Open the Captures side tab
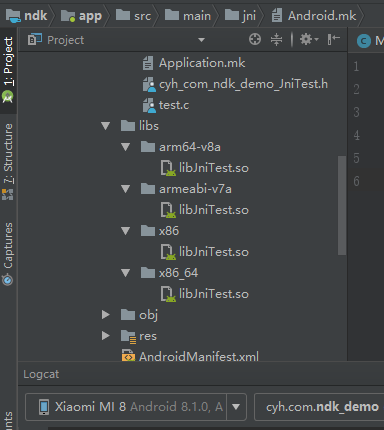This screenshot has width=384, height=430. click(x=8, y=254)
